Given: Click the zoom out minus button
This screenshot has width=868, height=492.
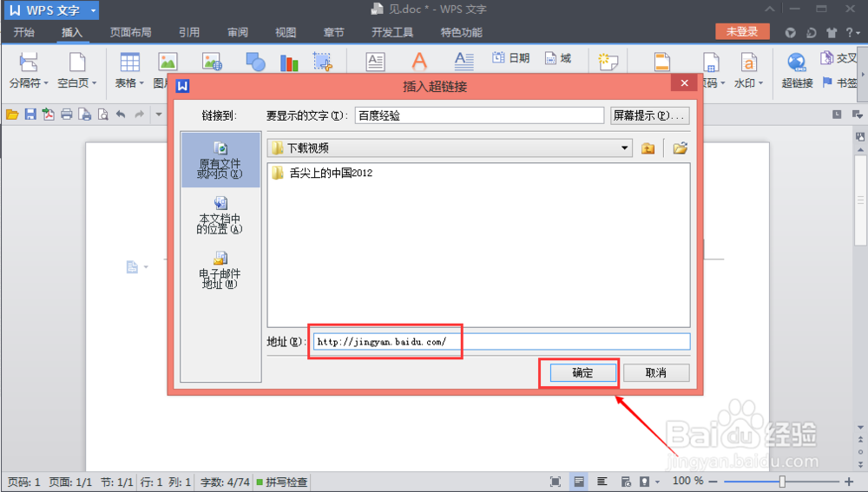Looking at the screenshot, I should [x=713, y=482].
